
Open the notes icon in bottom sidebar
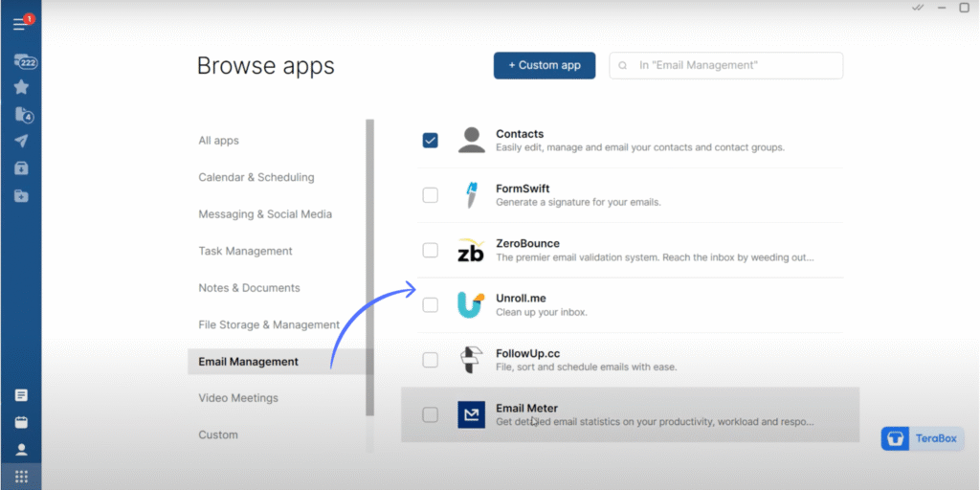tap(21, 395)
